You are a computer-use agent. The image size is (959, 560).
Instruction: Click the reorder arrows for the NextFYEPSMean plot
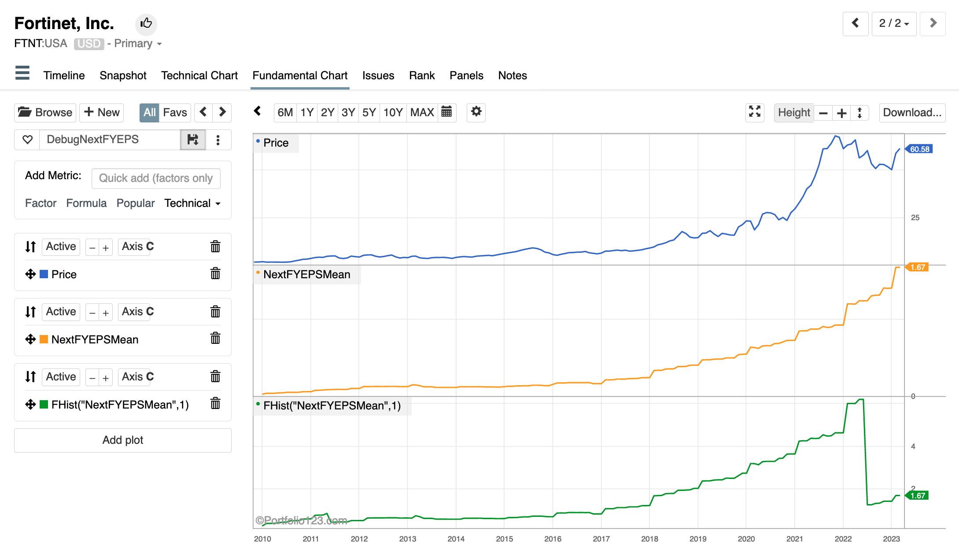pos(30,312)
